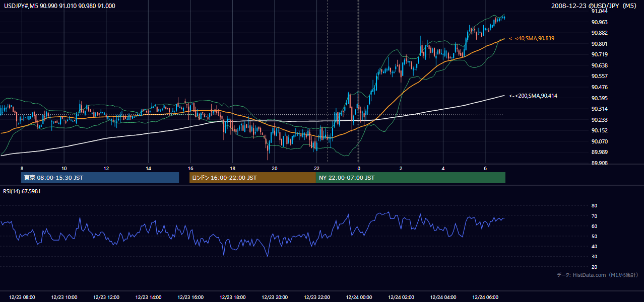Click the 12/24 06:00 time axis label
This screenshot has height=302, width=644.
click(485, 297)
